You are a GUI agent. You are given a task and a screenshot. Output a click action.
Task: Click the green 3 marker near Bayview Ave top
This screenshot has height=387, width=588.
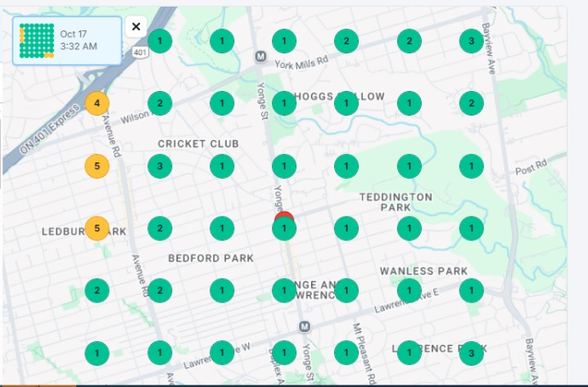(x=471, y=41)
